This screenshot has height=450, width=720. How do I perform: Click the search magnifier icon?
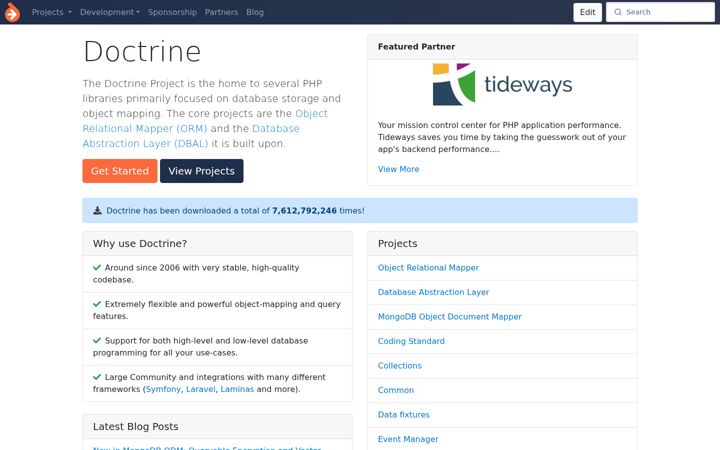(x=618, y=12)
